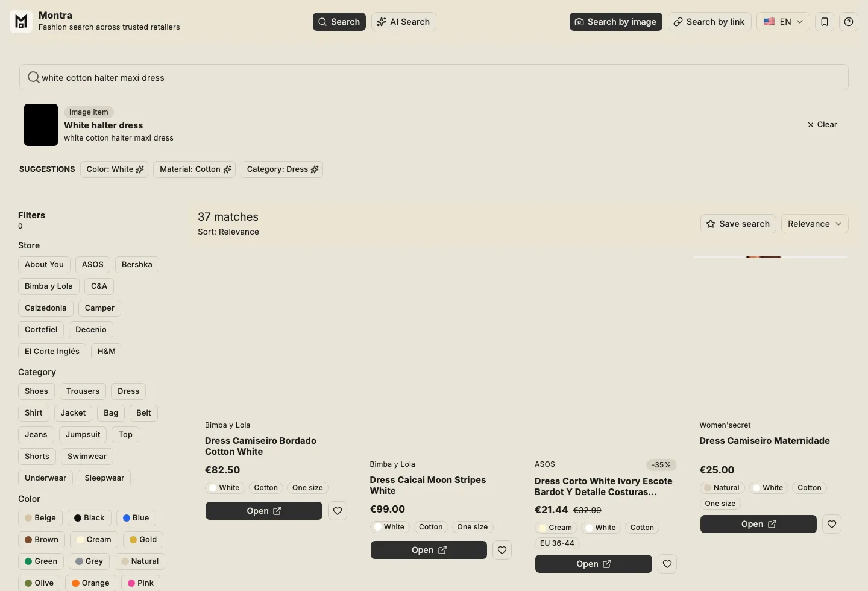Enable the H&M store filter
Viewport: 868px width, 591px height.
107,352
